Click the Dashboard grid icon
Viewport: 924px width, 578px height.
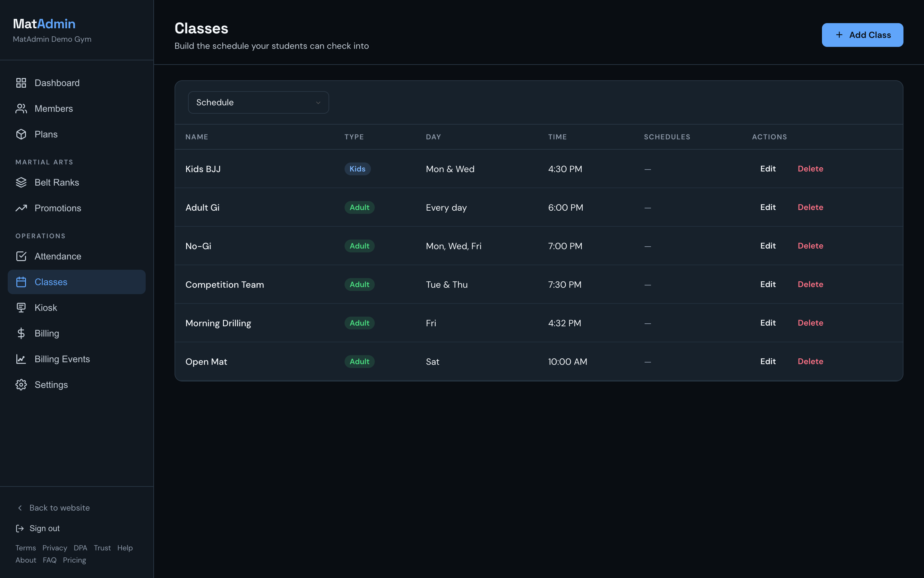click(x=21, y=83)
